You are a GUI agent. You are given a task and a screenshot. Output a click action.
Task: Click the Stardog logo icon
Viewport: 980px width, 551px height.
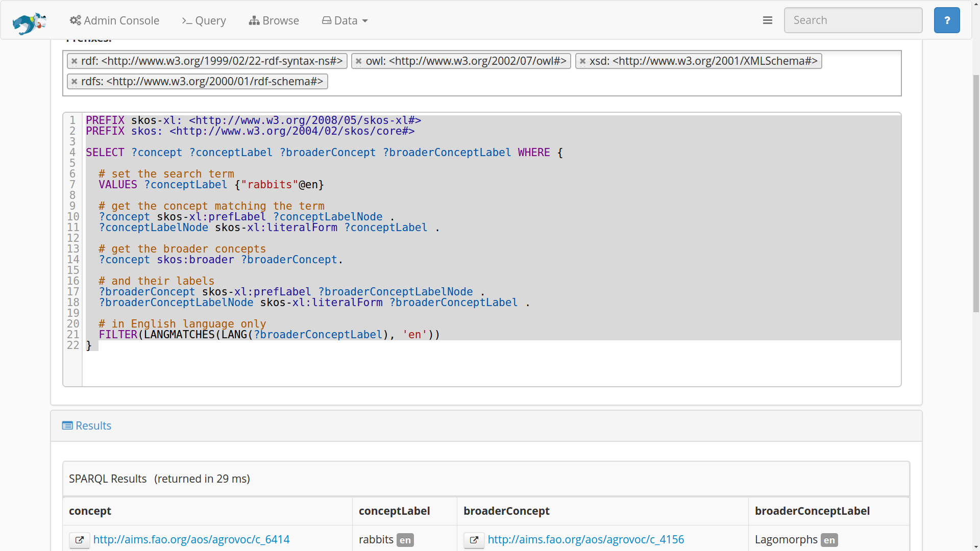29,22
